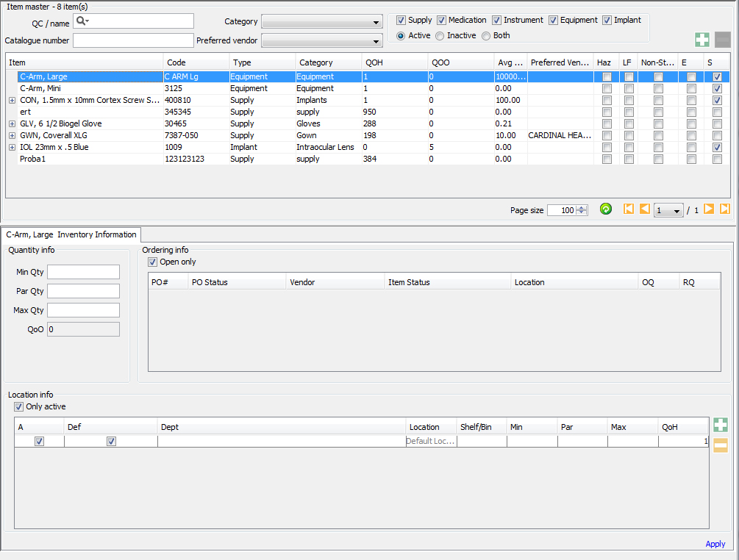This screenshot has width=739, height=560.
Task: Click the gray remove item minus icon
Action: click(722, 40)
